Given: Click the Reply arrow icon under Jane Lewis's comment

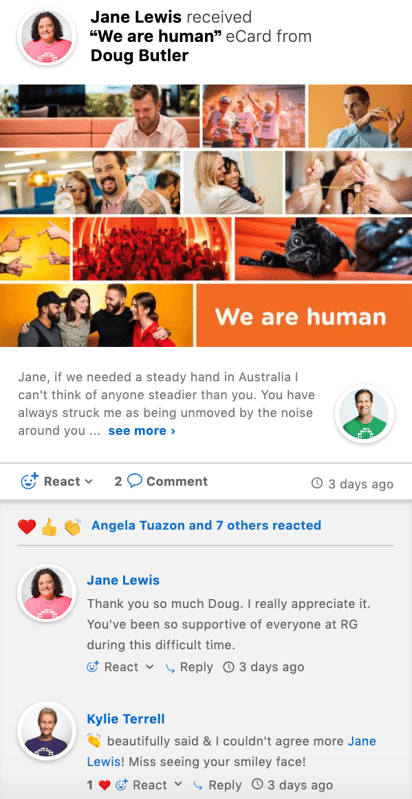Looking at the screenshot, I should (x=171, y=668).
